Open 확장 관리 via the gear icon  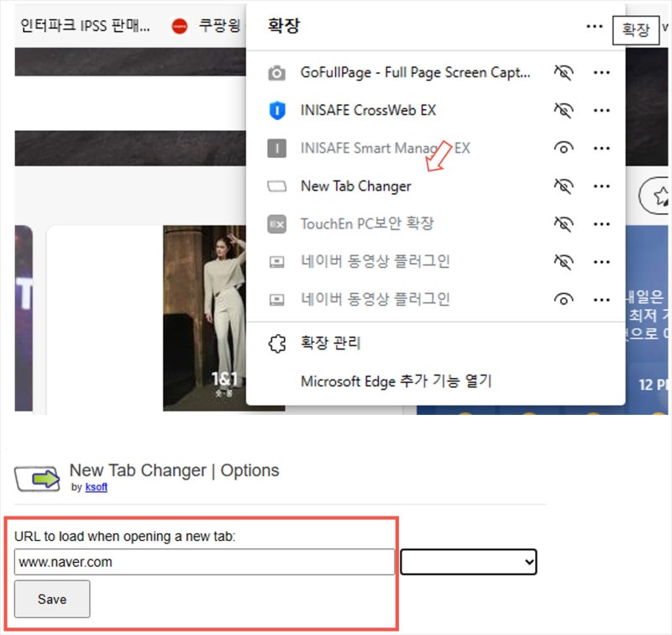(x=277, y=344)
